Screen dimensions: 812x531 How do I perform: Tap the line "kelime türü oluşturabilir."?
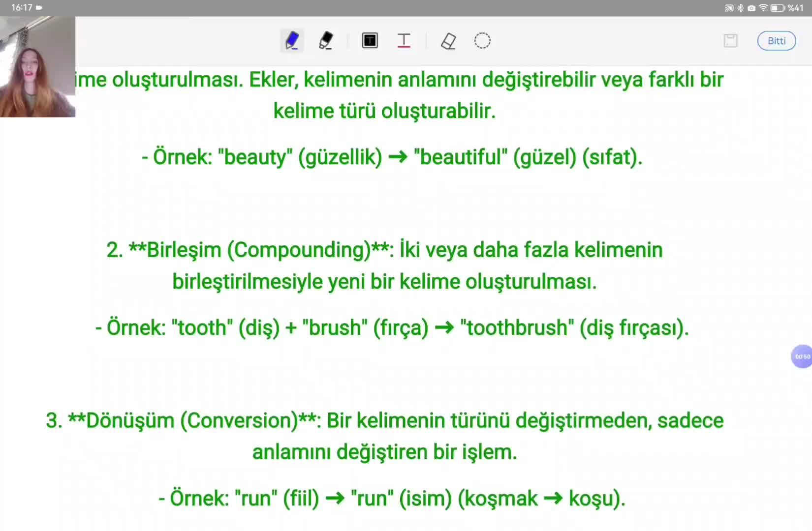(x=384, y=111)
